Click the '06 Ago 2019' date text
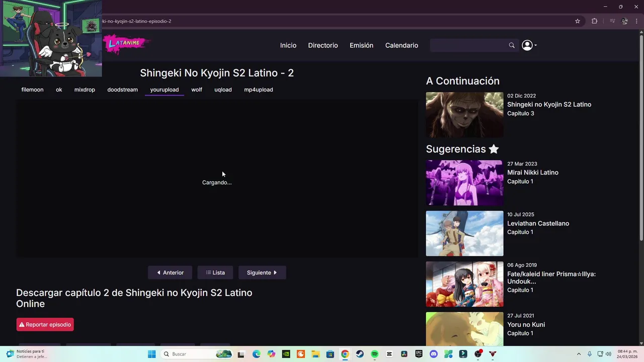Screen dimensions: 644x362 coord(522,265)
